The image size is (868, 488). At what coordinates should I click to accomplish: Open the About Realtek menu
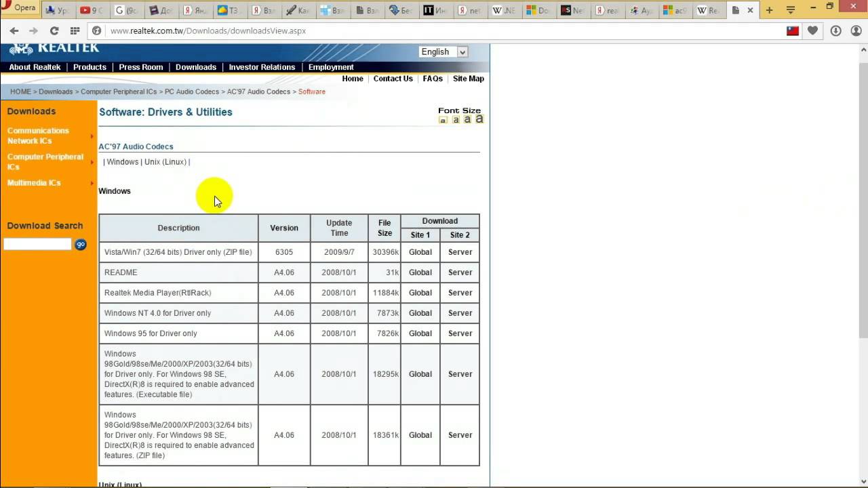35,67
